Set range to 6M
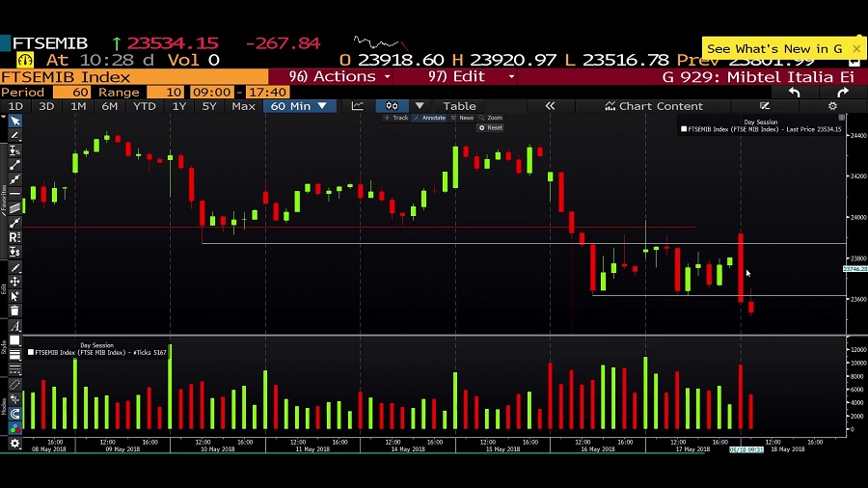The height and width of the screenshot is (488, 868). [x=110, y=106]
